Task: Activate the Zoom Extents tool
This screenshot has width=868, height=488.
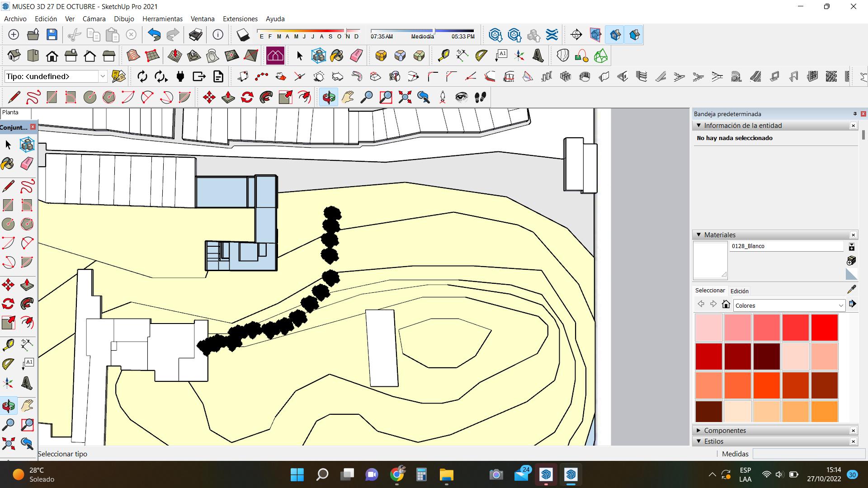Action: coord(405,97)
